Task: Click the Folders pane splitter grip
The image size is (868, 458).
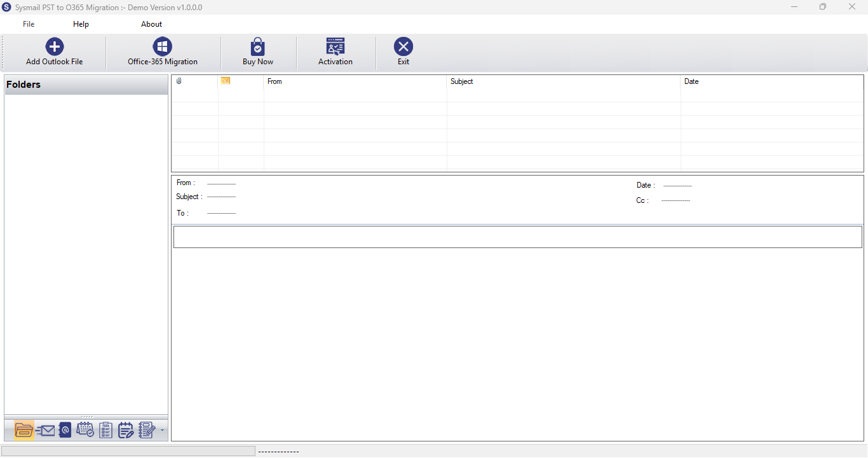Action: pos(86,417)
